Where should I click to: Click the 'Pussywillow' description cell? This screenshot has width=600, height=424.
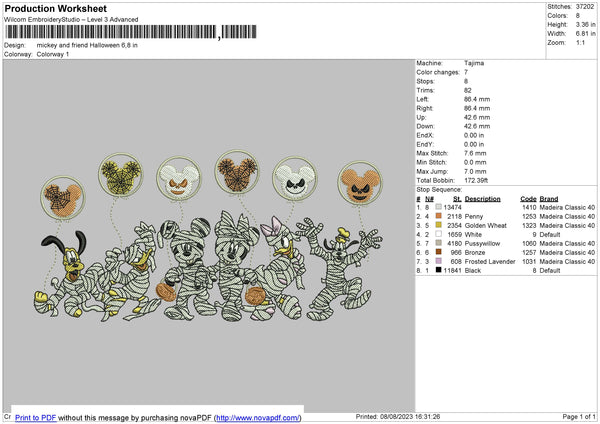(x=482, y=243)
